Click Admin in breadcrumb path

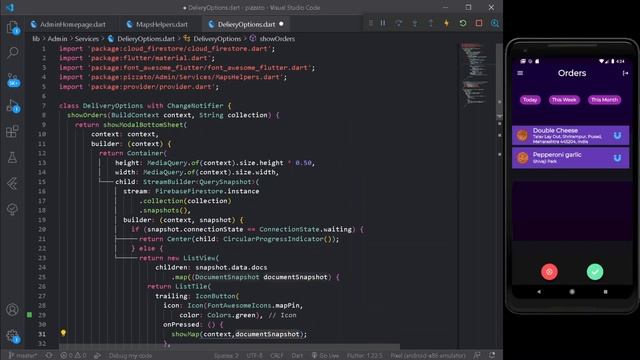pyautogui.click(x=57, y=39)
